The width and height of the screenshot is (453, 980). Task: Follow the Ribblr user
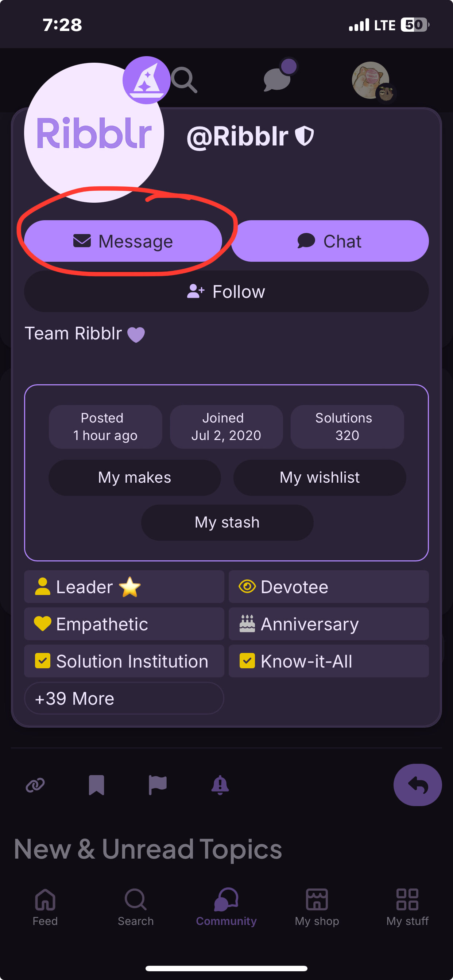coord(226,292)
